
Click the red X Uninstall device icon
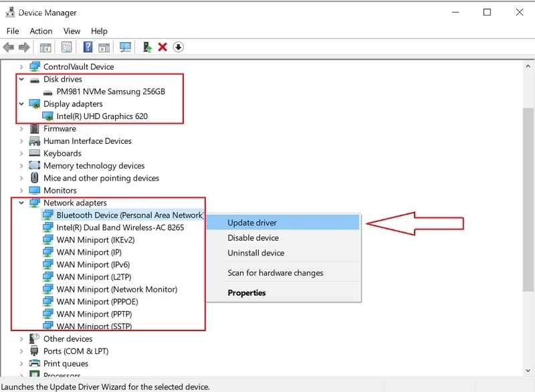(163, 47)
